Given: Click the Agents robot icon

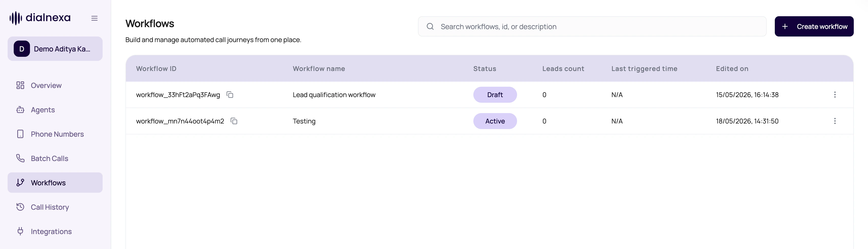Looking at the screenshot, I should [x=20, y=110].
